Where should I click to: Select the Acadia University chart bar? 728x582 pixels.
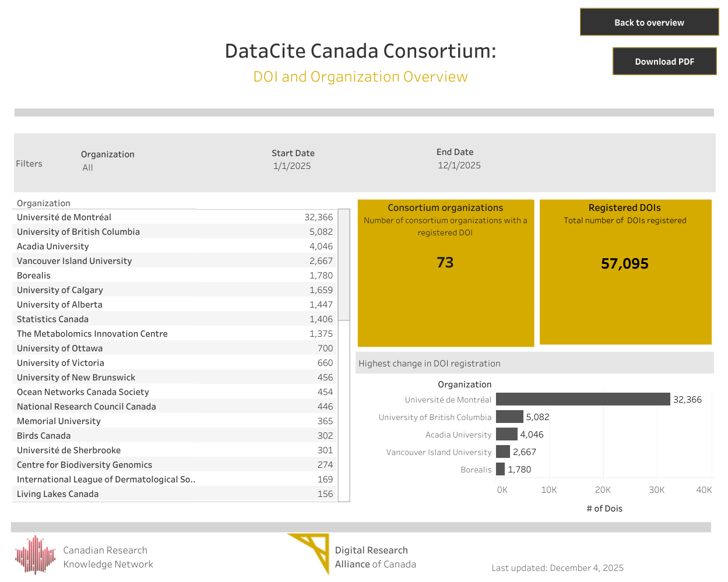[507, 435]
